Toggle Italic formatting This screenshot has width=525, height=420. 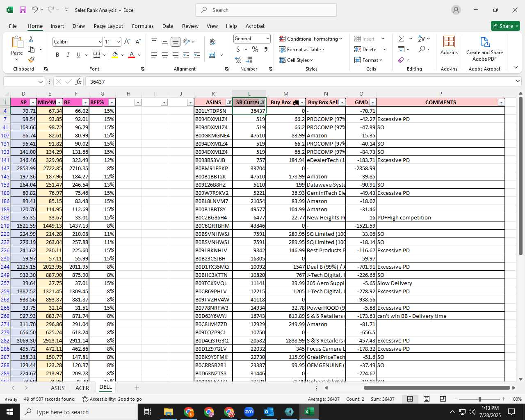[68, 55]
